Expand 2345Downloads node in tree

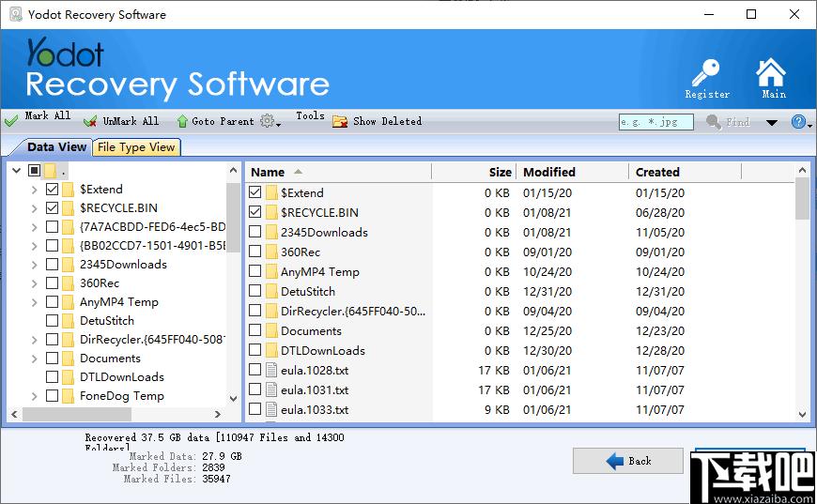[x=35, y=265]
